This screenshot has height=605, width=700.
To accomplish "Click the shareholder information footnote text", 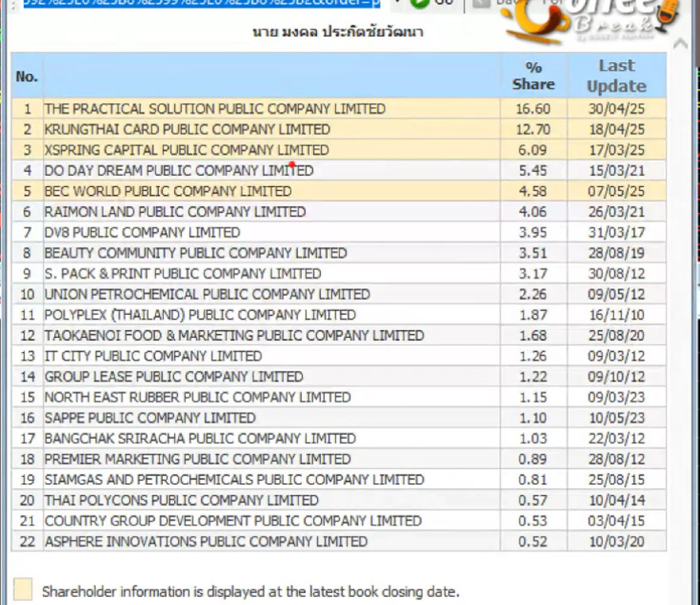I will (250, 591).
